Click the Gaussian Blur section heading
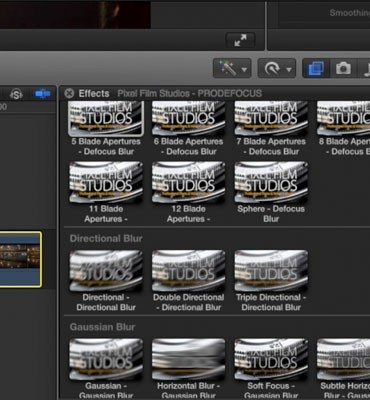370x400 pixels. click(x=102, y=327)
